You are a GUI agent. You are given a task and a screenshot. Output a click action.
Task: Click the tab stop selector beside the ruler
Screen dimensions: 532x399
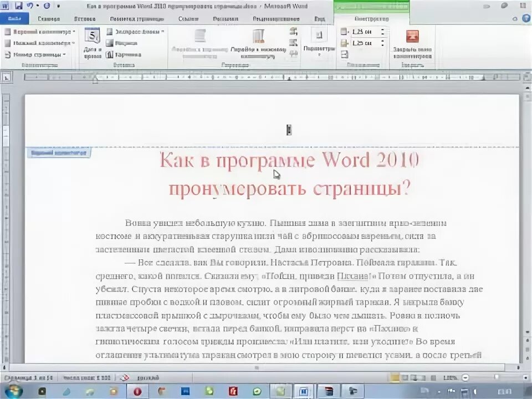(x=6, y=78)
